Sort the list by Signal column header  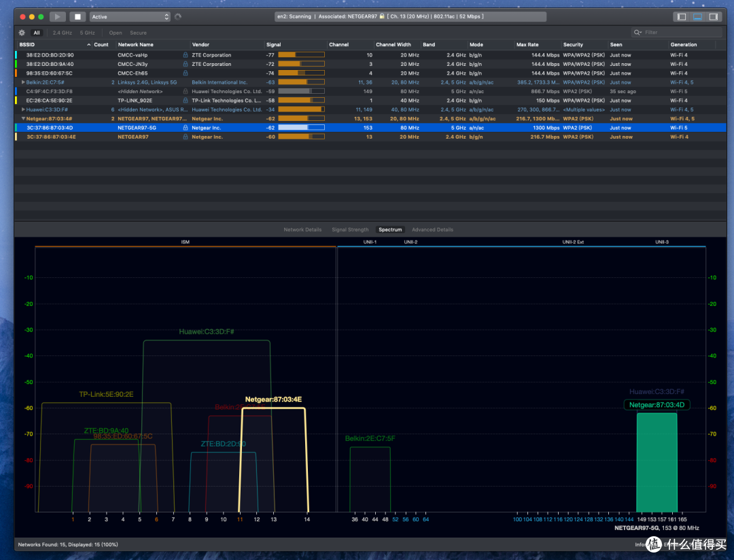273,44
